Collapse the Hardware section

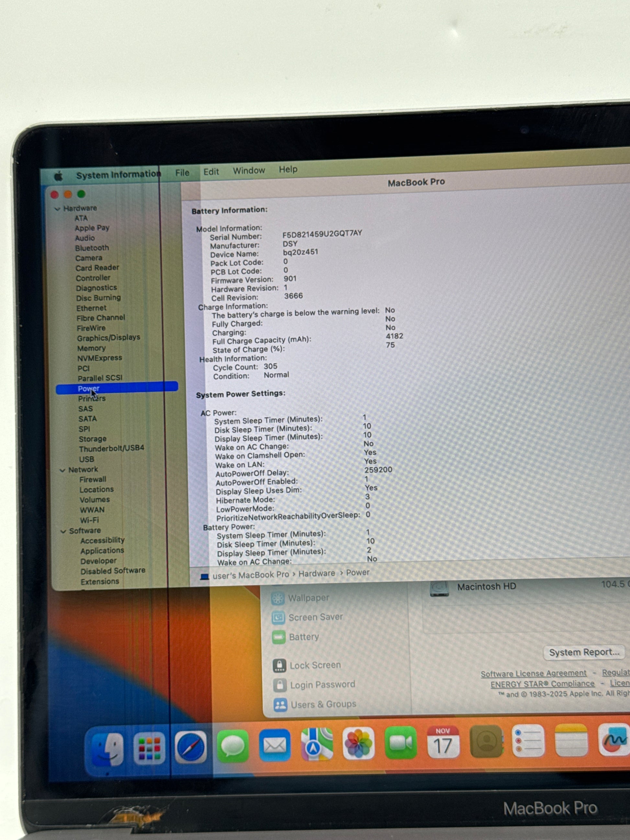tap(57, 209)
